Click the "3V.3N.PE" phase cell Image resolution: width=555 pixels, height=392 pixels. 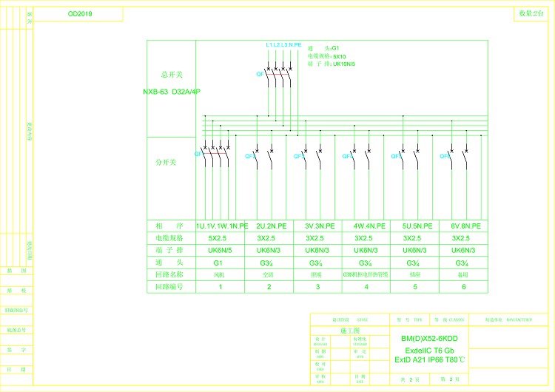point(320,226)
